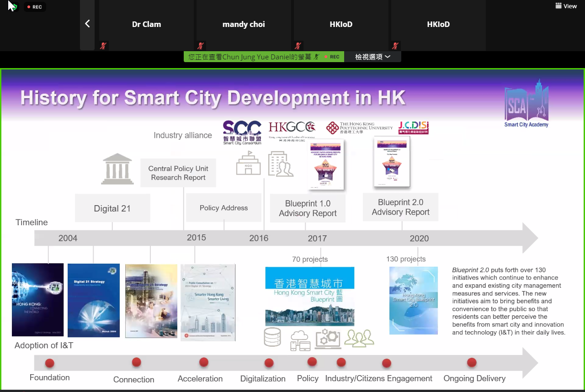Image resolution: width=585 pixels, height=392 pixels.
Task: Click the government building icon above Digital 21
Action: pos(117,169)
